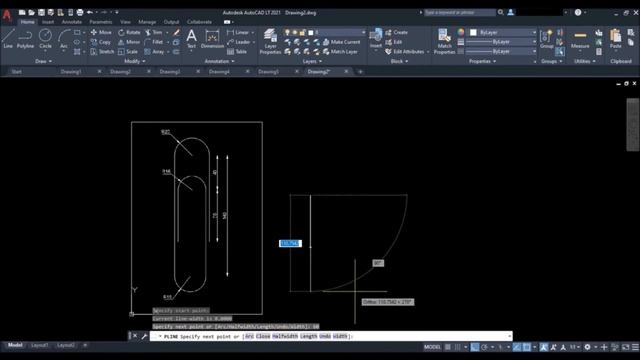Viewport: 640px width, 360px height.
Task: Click the Measure tool
Action: tap(580, 39)
